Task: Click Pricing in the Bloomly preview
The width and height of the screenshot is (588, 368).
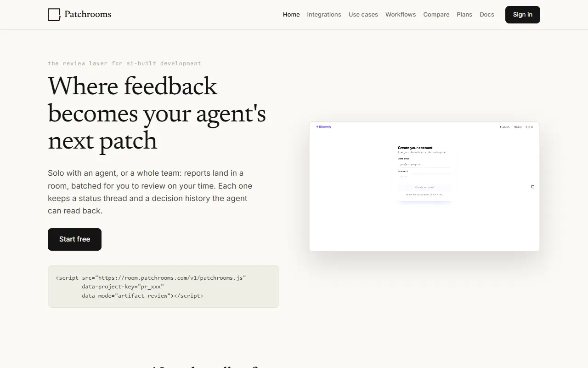Action: pos(518,127)
